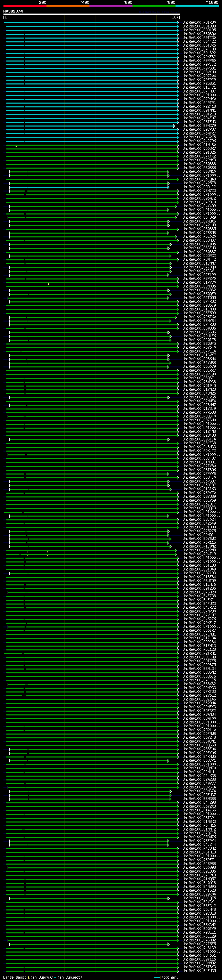The width and height of the screenshot is (222, 980).
Task: Click the query end position 287
Action: tap(175, 17)
